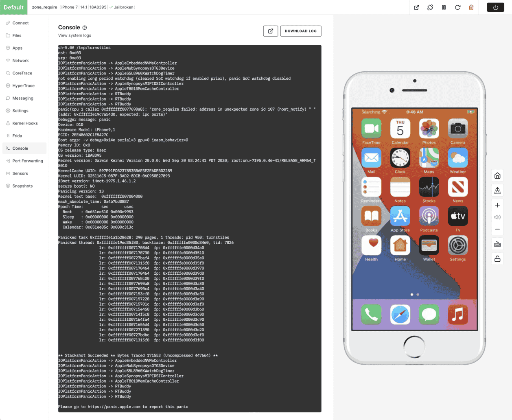
Task: Download the console log
Action: coord(301,31)
